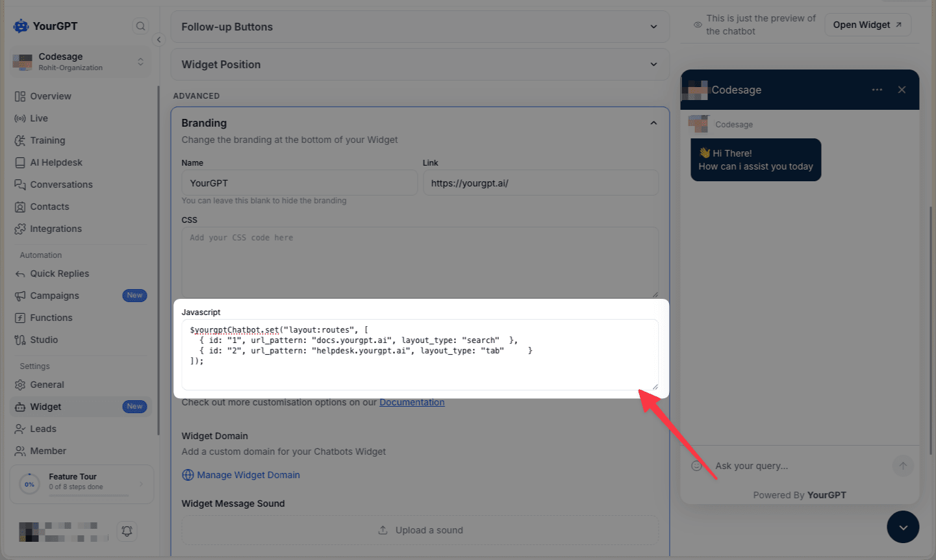Click the upload icon under Widget Message Sound
Image resolution: width=936 pixels, height=560 pixels.
(383, 529)
